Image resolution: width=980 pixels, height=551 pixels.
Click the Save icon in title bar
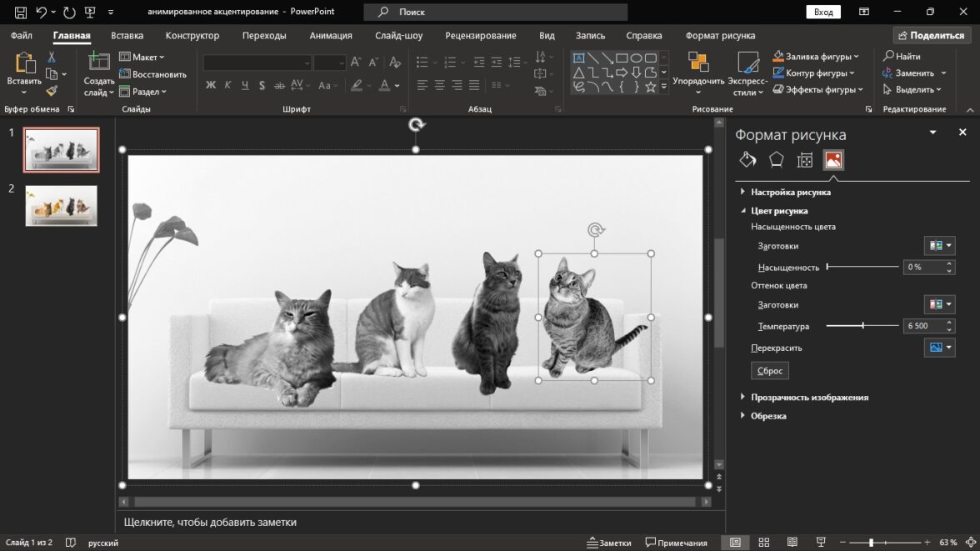[x=20, y=13]
